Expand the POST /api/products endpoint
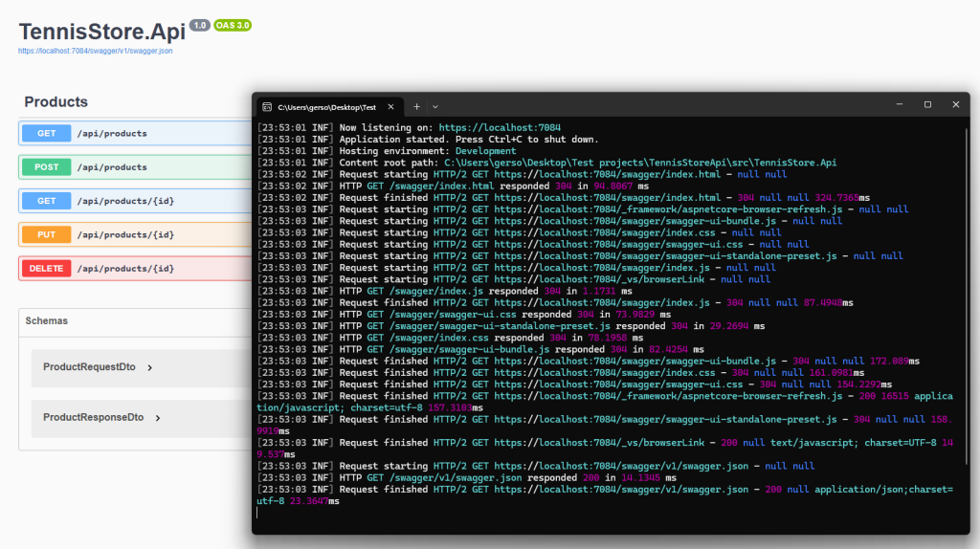 [135, 167]
